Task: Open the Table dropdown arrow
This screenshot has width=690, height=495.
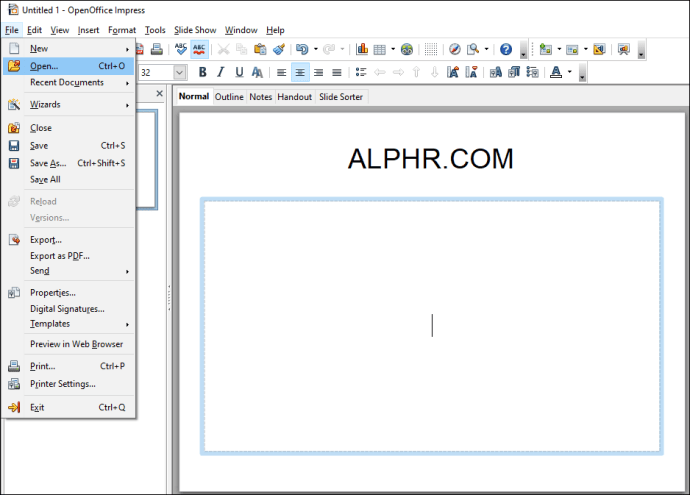Action: tap(393, 49)
